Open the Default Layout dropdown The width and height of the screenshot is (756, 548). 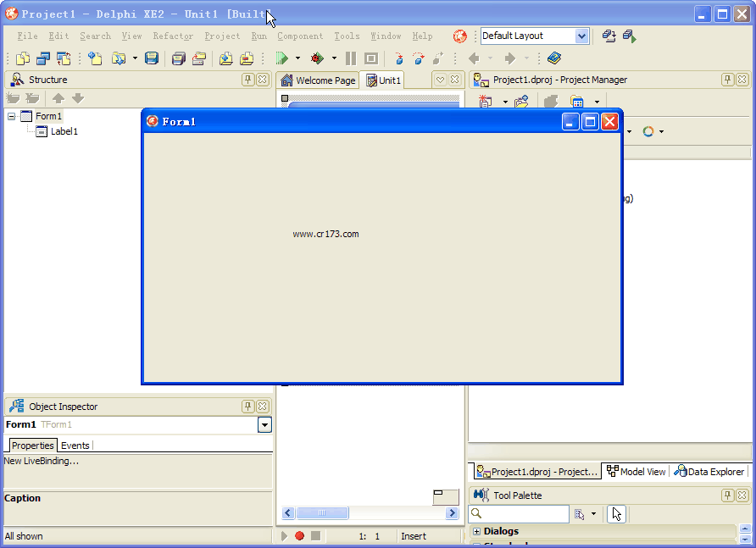click(x=583, y=36)
